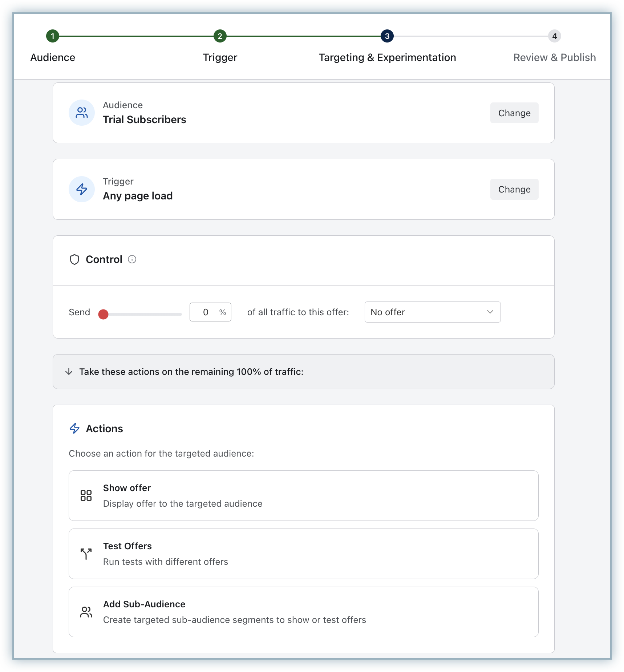
Task: Change the Trial Subscribers audience
Action: point(514,113)
